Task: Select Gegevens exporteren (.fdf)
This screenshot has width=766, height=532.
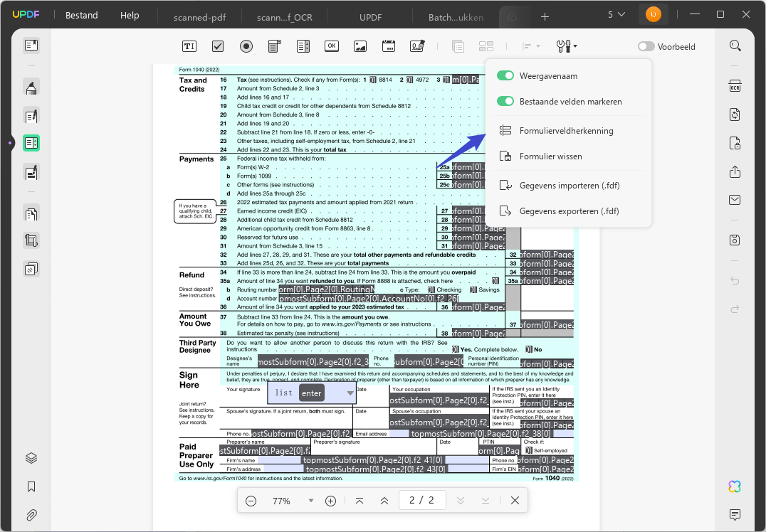Action: pos(569,211)
